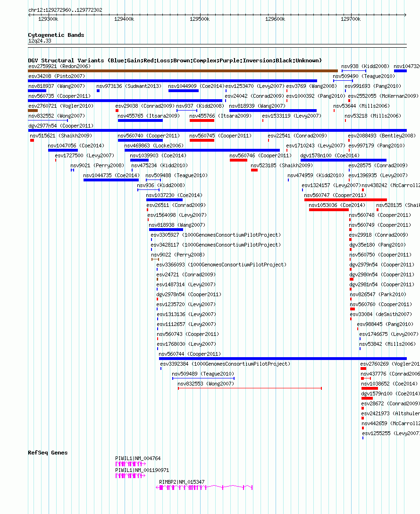Image resolution: width=420 pixels, height=514 pixels.
Task: Open nsv973136 (Sudmant2013) variant
Action: click(x=129, y=86)
